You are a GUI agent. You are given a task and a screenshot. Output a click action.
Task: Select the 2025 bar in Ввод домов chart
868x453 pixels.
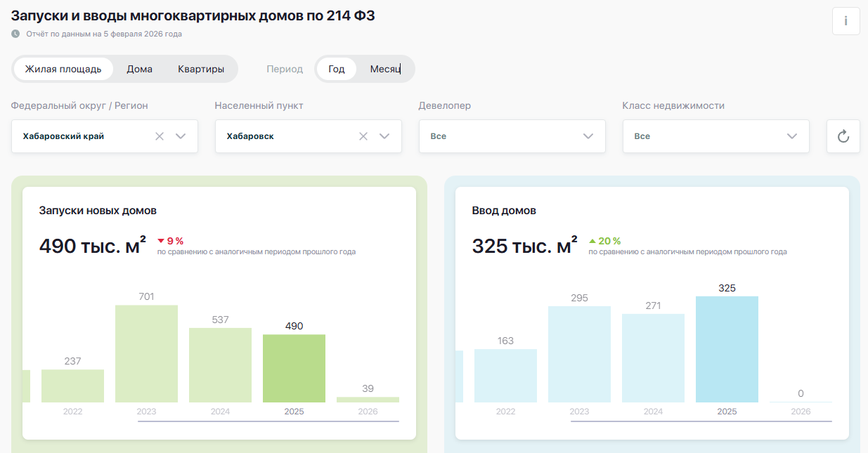pyautogui.click(x=727, y=349)
